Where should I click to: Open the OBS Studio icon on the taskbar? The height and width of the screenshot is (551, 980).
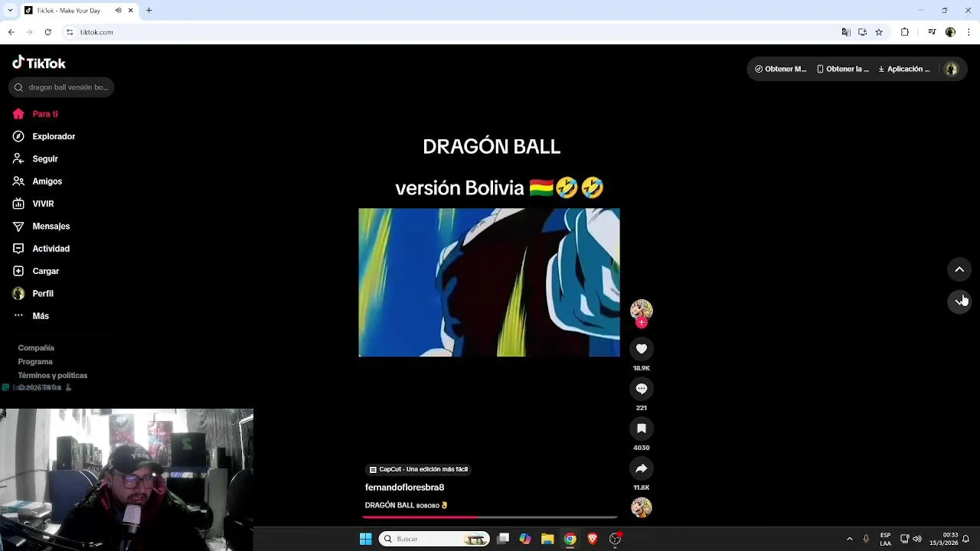tap(615, 539)
